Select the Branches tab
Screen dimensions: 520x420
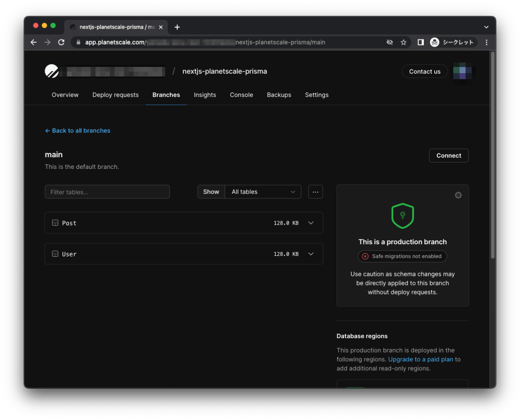[x=166, y=95]
